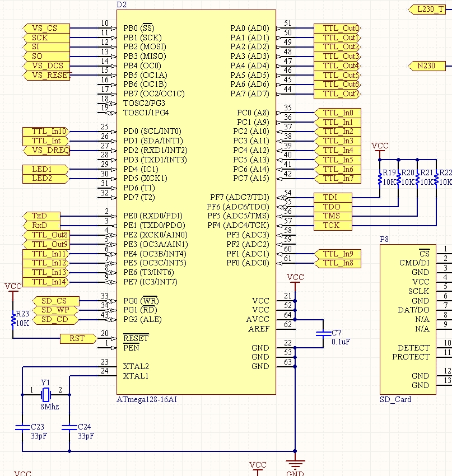Click the TOSC1/1PG4 pin name

tap(146, 113)
